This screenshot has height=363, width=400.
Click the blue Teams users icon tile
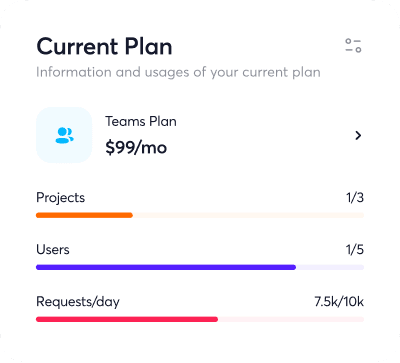(64, 135)
